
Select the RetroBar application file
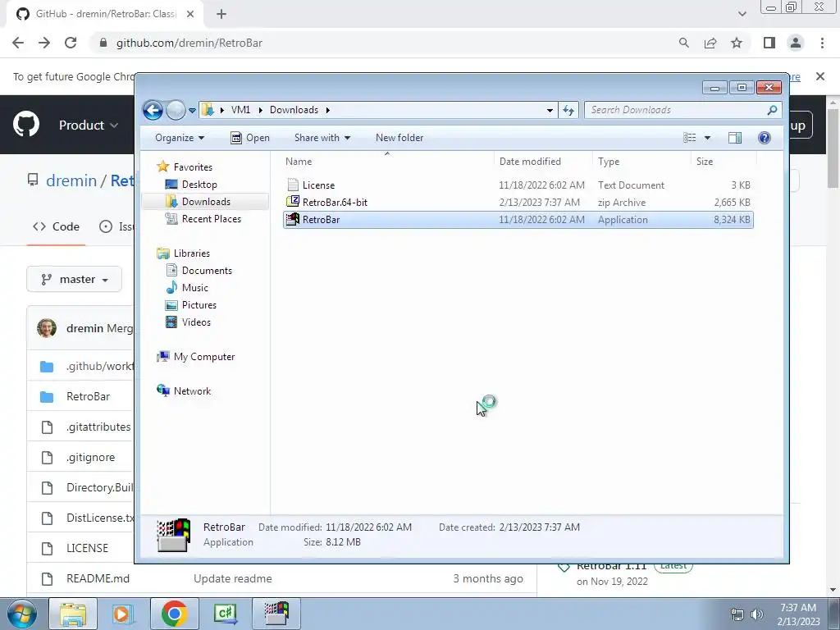(x=518, y=220)
